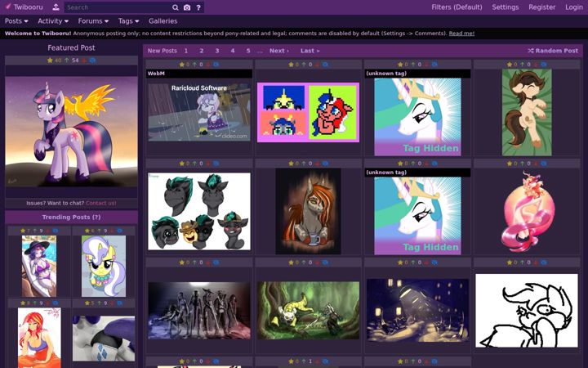588x368 pixels.
Task: Star the dark group of figures post
Action: coord(182,263)
